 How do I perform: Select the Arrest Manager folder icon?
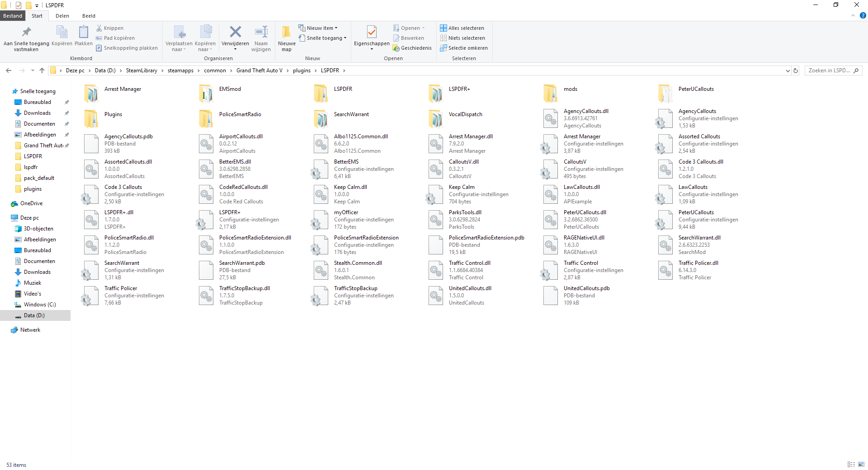tap(91, 94)
